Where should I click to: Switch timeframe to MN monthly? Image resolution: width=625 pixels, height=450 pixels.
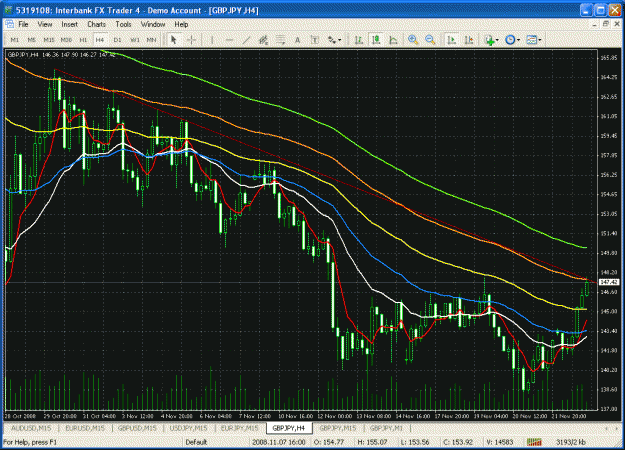151,40
